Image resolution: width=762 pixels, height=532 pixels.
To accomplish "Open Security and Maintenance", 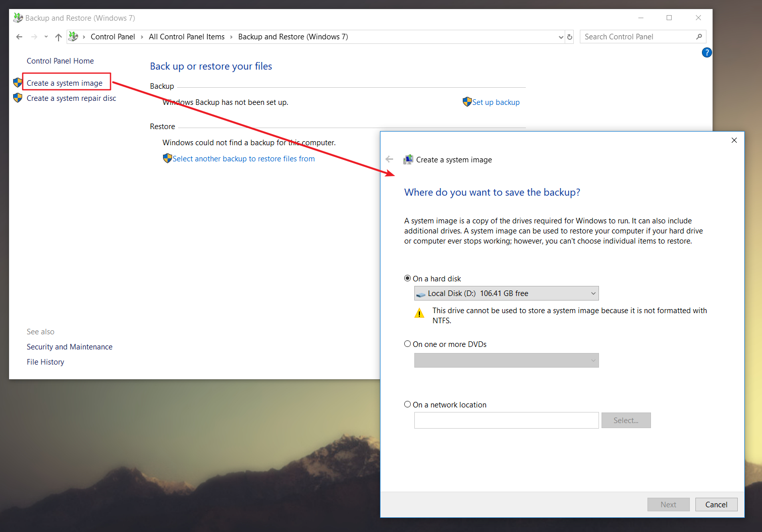I will pos(70,347).
